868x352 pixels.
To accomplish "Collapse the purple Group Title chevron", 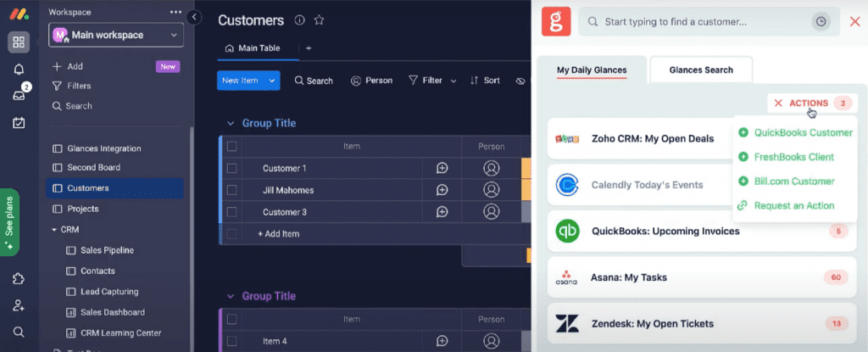I will pyautogui.click(x=231, y=296).
